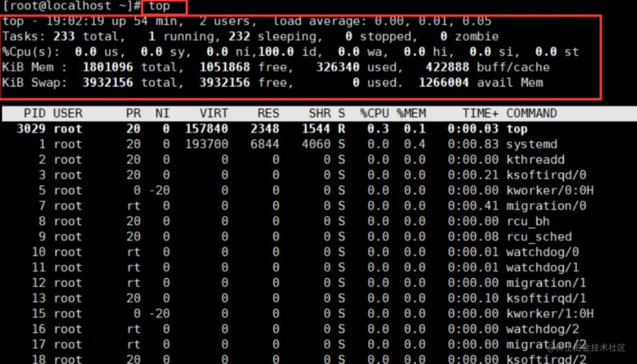The image size is (637, 364).
Task: Click the kthreadd process name
Action: pyautogui.click(x=535, y=160)
